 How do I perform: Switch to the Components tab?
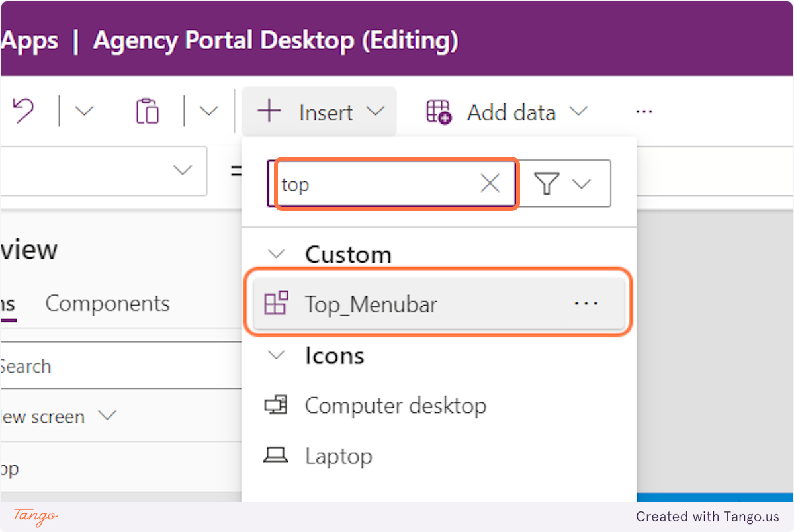(x=107, y=304)
